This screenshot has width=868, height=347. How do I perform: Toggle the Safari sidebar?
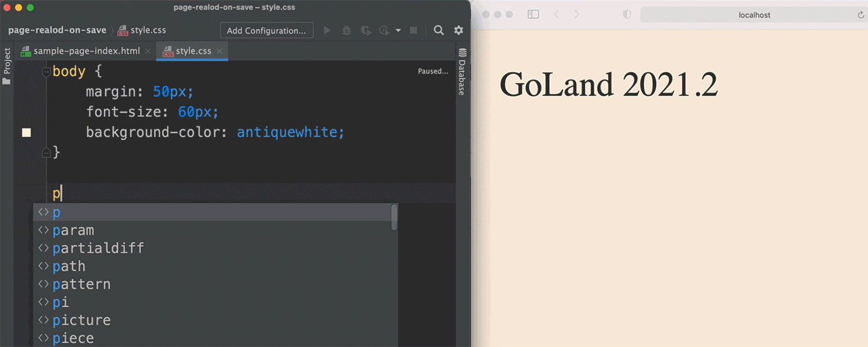[534, 14]
